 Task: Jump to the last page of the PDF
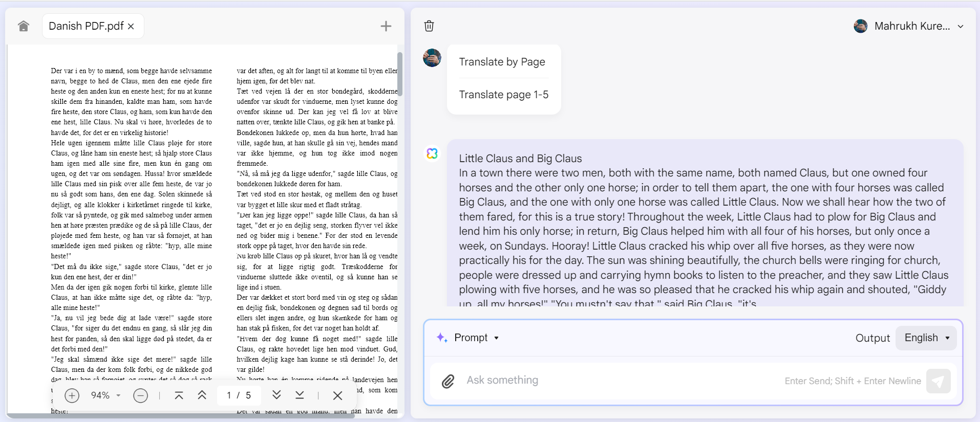tap(300, 395)
